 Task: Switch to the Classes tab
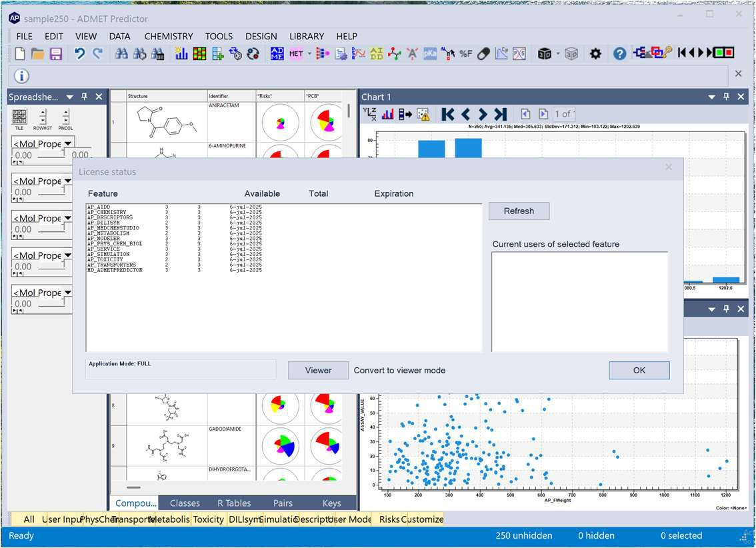(x=185, y=503)
